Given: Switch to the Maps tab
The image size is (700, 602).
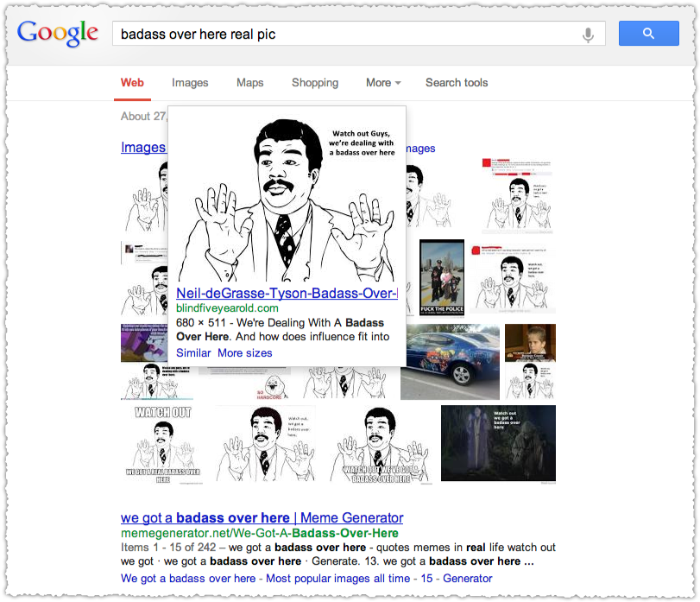Looking at the screenshot, I should [250, 83].
